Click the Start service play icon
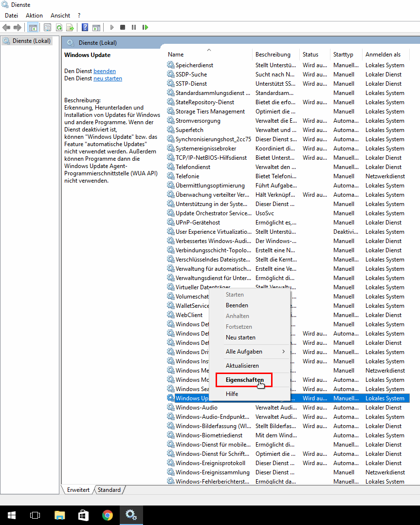The width and height of the screenshot is (420, 525). tap(112, 27)
